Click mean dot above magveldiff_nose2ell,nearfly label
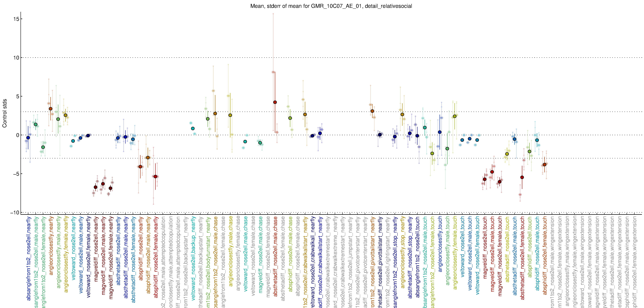 (95, 187)
